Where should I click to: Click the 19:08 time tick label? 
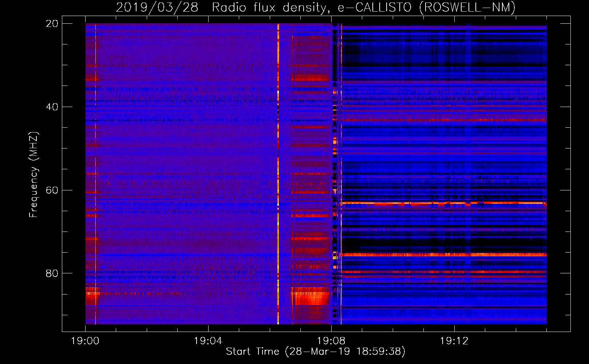331,341
